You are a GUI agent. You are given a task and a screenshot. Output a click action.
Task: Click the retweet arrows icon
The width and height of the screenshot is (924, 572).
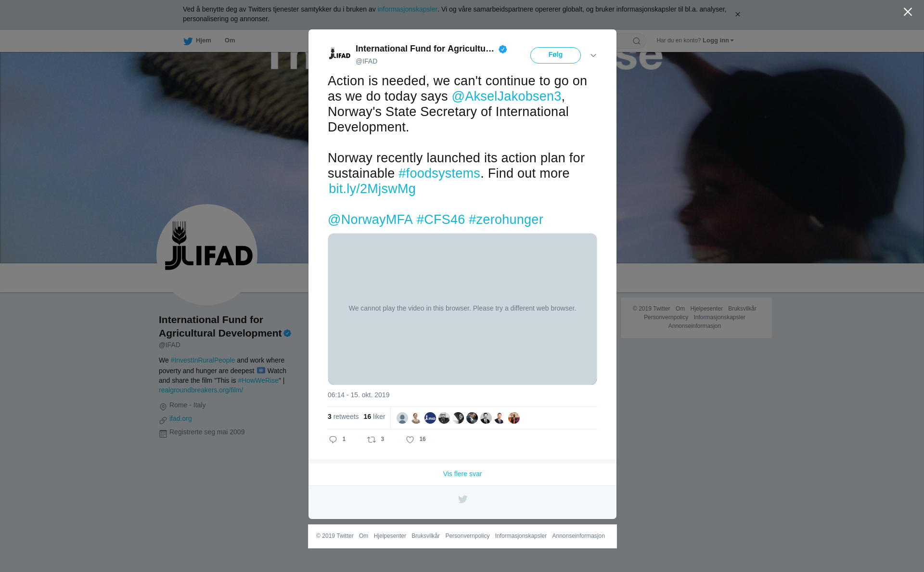click(x=372, y=440)
